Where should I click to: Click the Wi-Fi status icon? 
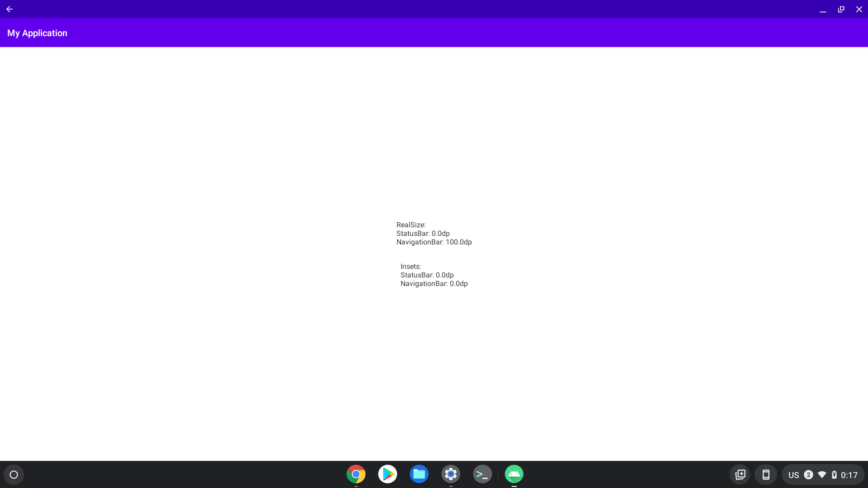(822, 474)
